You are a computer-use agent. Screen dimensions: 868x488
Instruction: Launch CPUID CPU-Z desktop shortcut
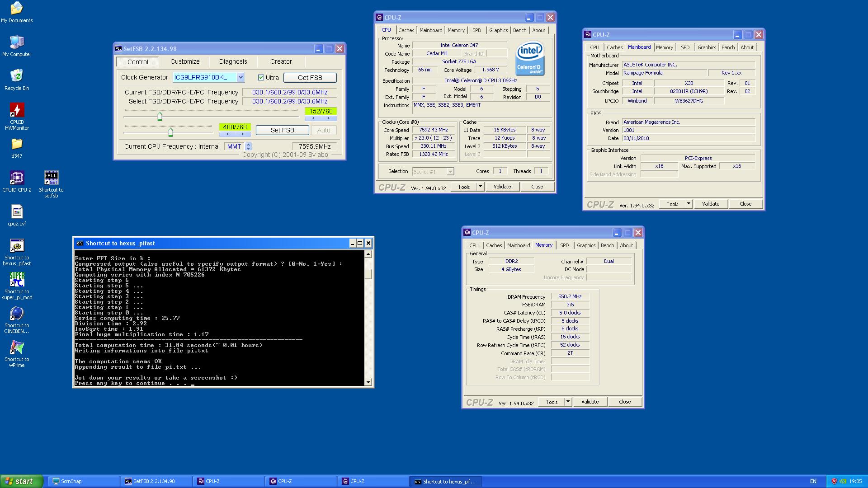coord(17,182)
